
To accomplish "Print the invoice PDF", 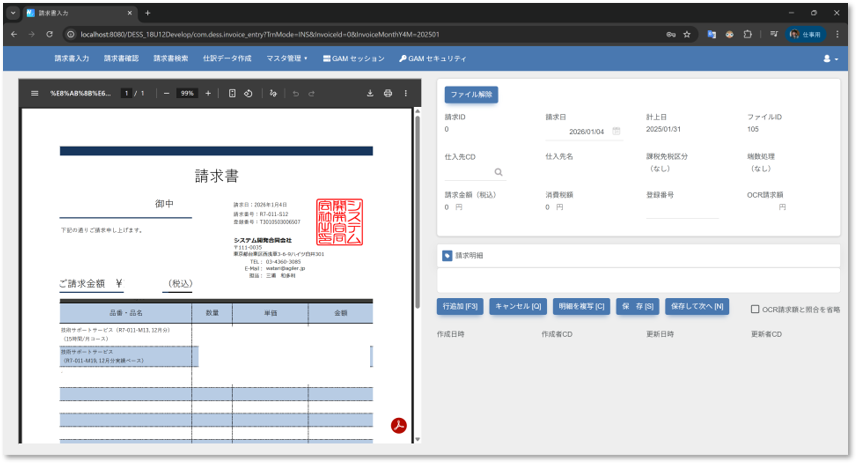I will coord(387,93).
